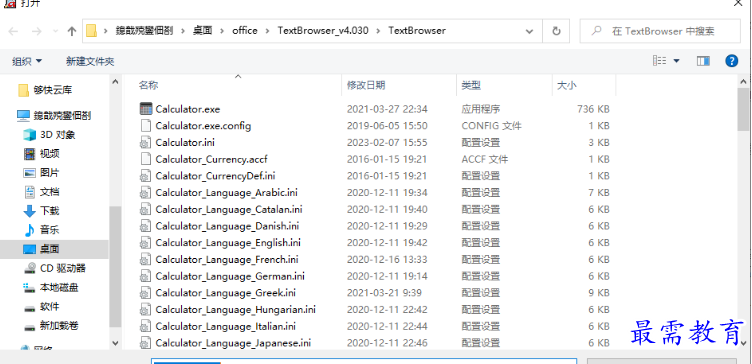Open the 组织 menu
The width and height of the screenshot is (752, 364).
pos(27,61)
